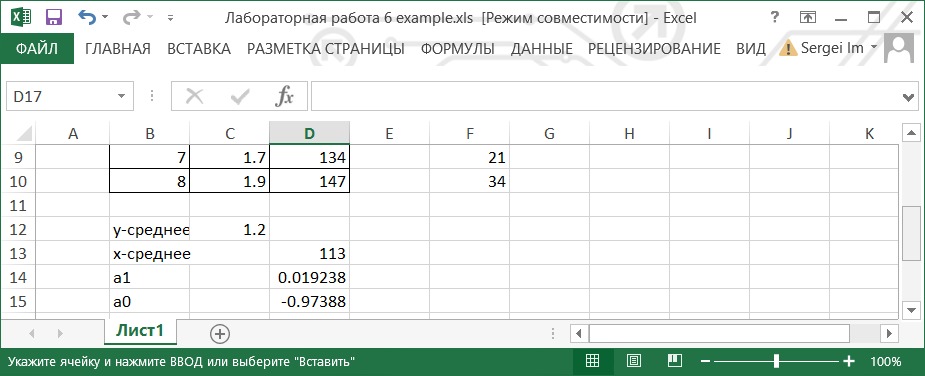Click horizontal scrollbar left arrow

pos(580,333)
